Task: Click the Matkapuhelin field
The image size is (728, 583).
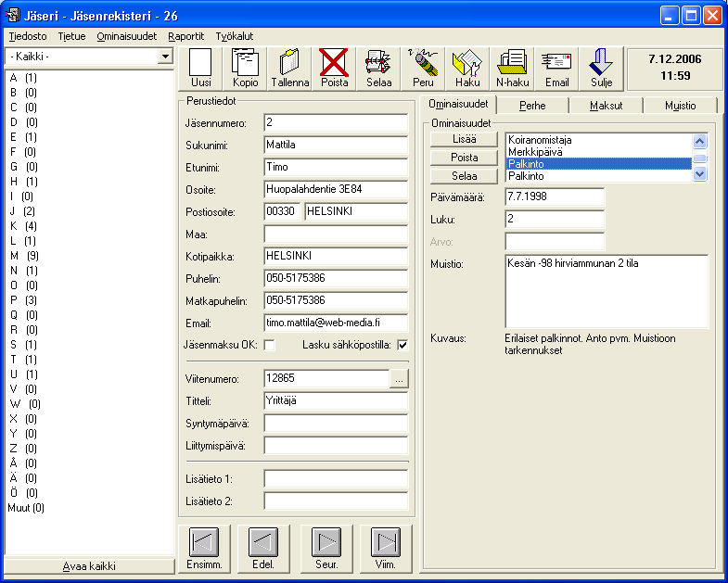Action: click(336, 301)
